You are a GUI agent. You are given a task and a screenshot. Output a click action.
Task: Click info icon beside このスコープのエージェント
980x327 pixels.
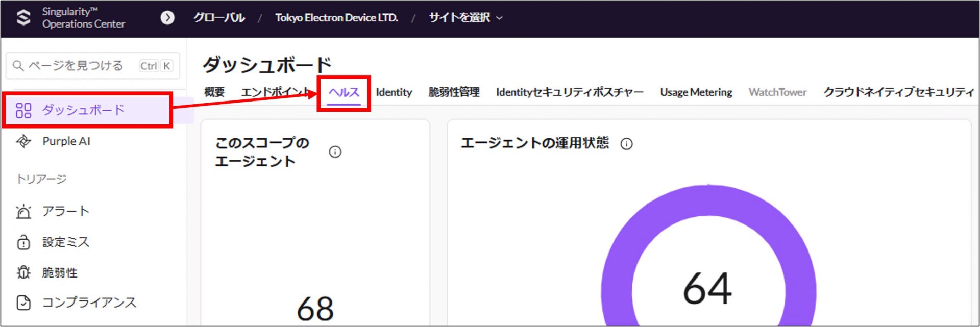(x=335, y=152)
